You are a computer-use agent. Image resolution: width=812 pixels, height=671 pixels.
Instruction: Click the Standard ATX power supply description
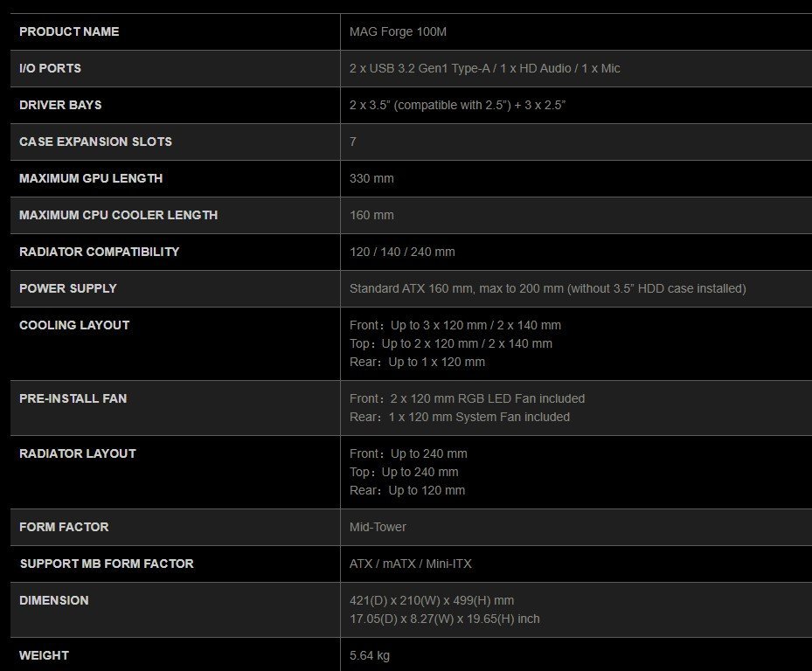[x=547, y=288]
